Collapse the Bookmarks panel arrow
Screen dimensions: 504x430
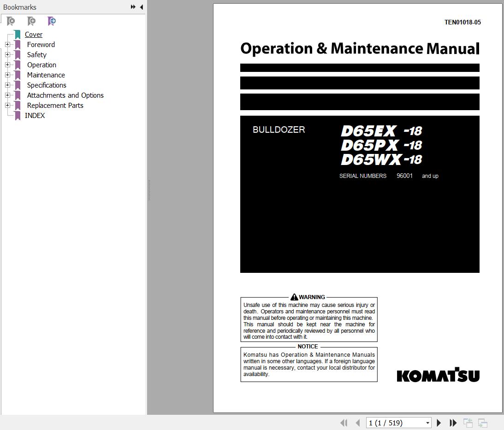click(x=142, y=7)
